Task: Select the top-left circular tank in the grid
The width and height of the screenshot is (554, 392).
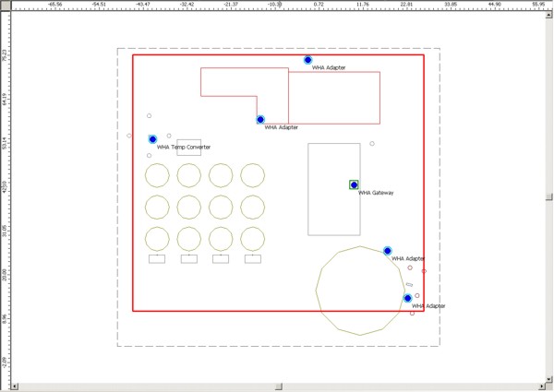Action: [158, 175]
